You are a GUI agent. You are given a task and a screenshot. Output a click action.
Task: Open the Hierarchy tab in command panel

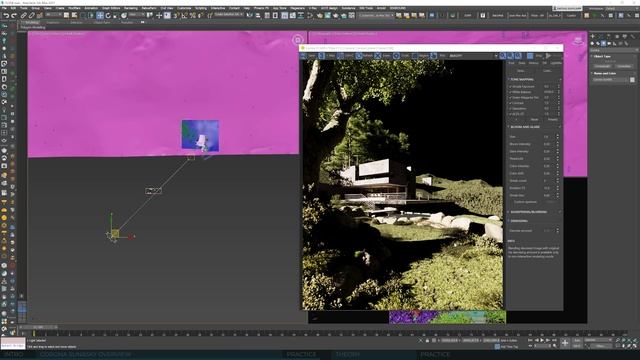(609, 37)
